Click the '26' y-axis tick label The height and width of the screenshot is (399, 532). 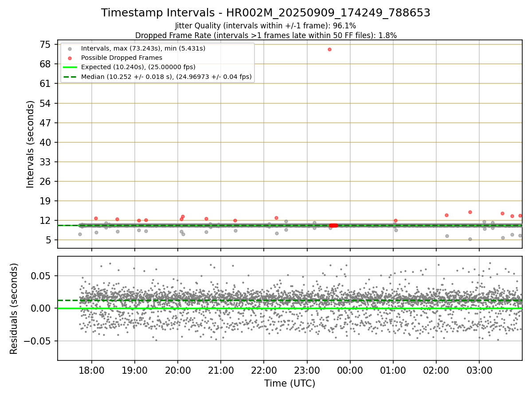click(45, 181)
